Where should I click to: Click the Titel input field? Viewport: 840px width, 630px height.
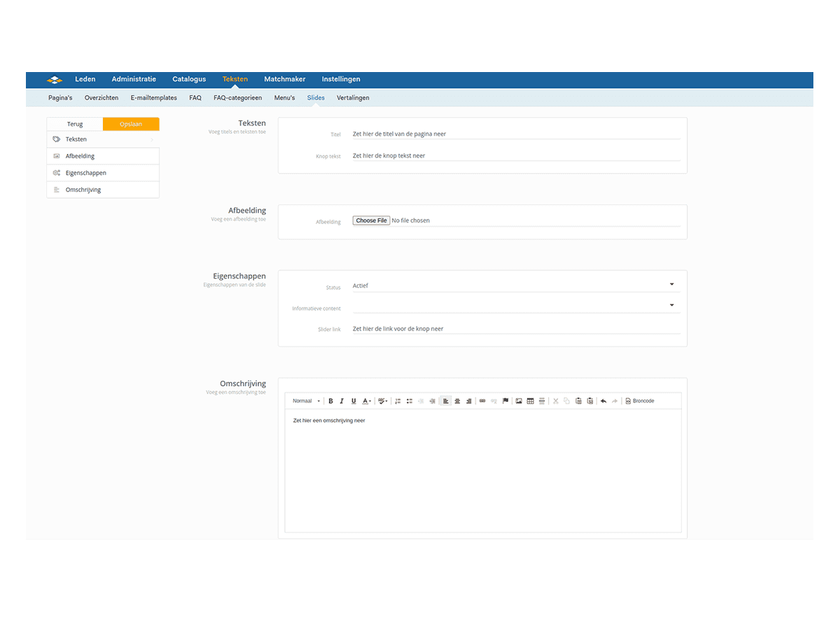(516, 134)
